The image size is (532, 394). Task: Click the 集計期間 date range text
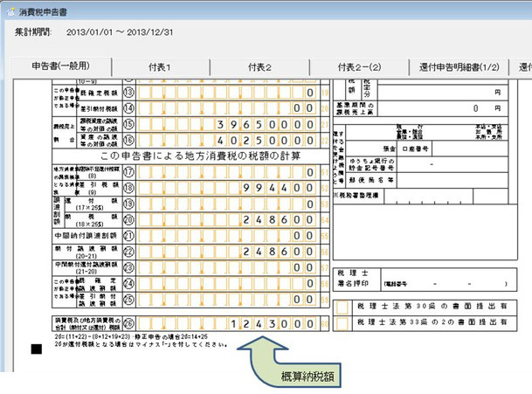click(x=124, y=32)
